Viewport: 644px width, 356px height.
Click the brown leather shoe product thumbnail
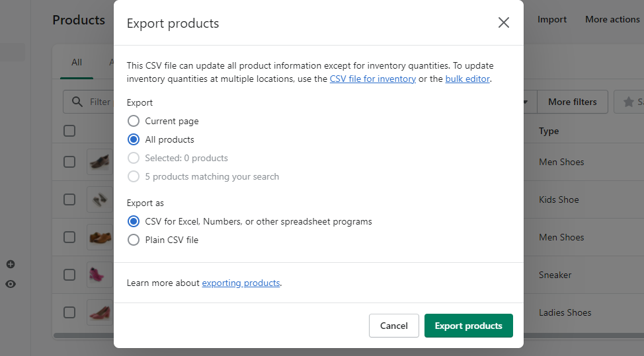(x=101, y=237)
